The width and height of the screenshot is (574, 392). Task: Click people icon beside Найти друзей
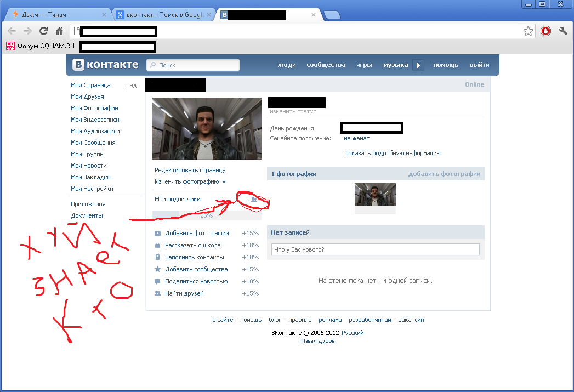[157, 293]
